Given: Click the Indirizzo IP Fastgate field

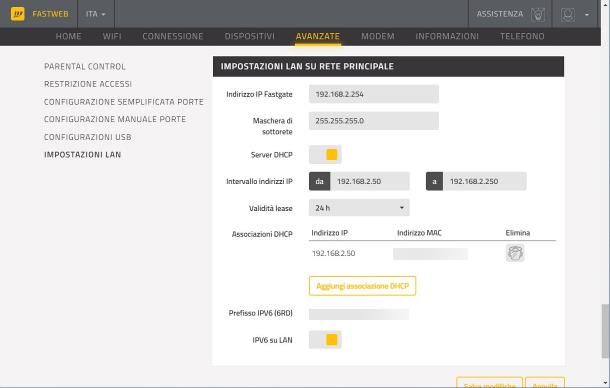Looking at the screenshot, I should click(x=374, y=94).
